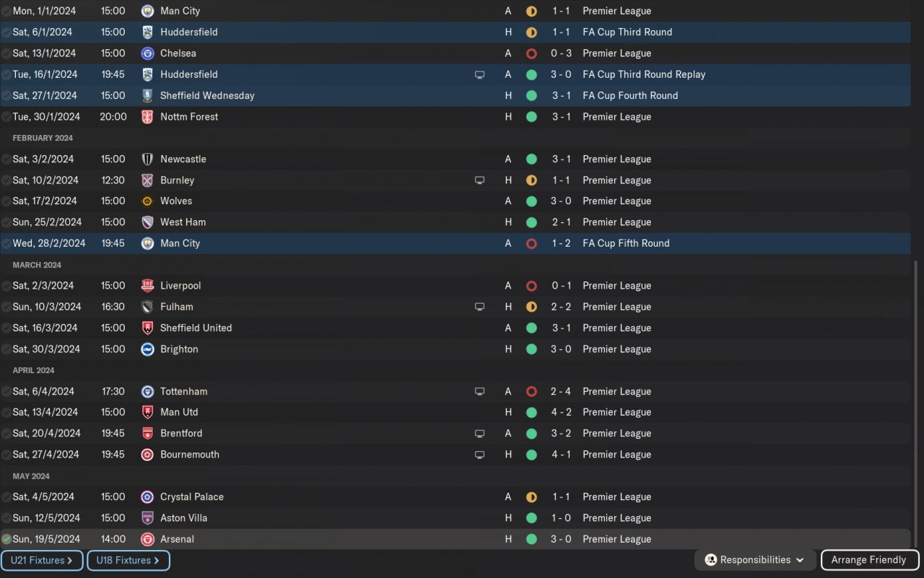Click the draw indicator on the Fulham fixture

[531, 307]
